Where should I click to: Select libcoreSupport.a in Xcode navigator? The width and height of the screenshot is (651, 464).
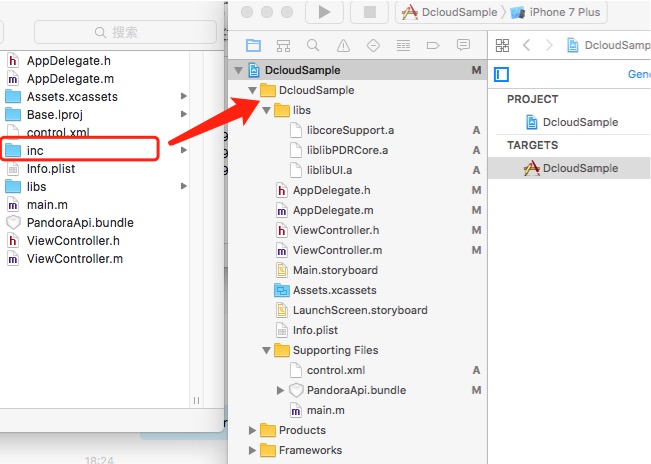click(350, 130)
